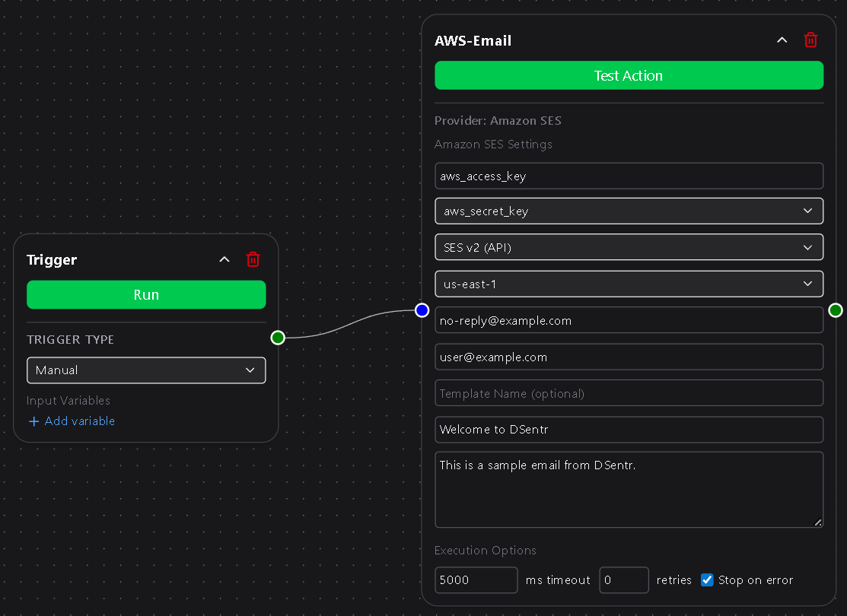Click the Template Name optional field
This screenshot has width=847, height=616.
(629, 393)
